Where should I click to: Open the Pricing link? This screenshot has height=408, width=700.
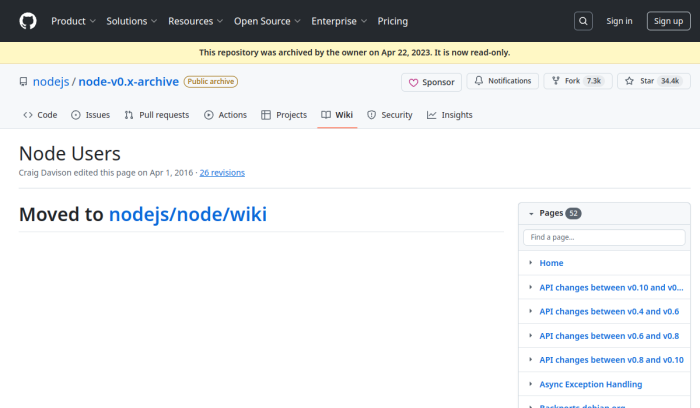click(x=392, y=21)
